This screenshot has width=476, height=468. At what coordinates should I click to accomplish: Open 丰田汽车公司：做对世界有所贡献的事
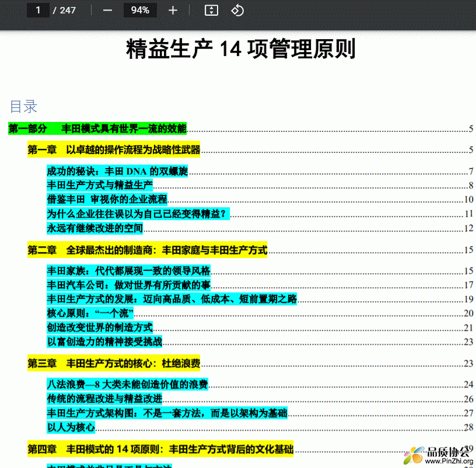coord(128,285)
